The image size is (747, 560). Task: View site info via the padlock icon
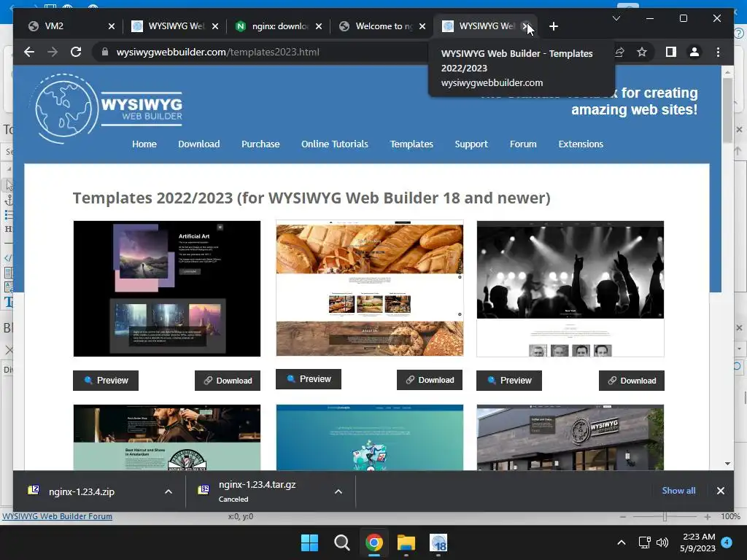click(x=105, y=52)
